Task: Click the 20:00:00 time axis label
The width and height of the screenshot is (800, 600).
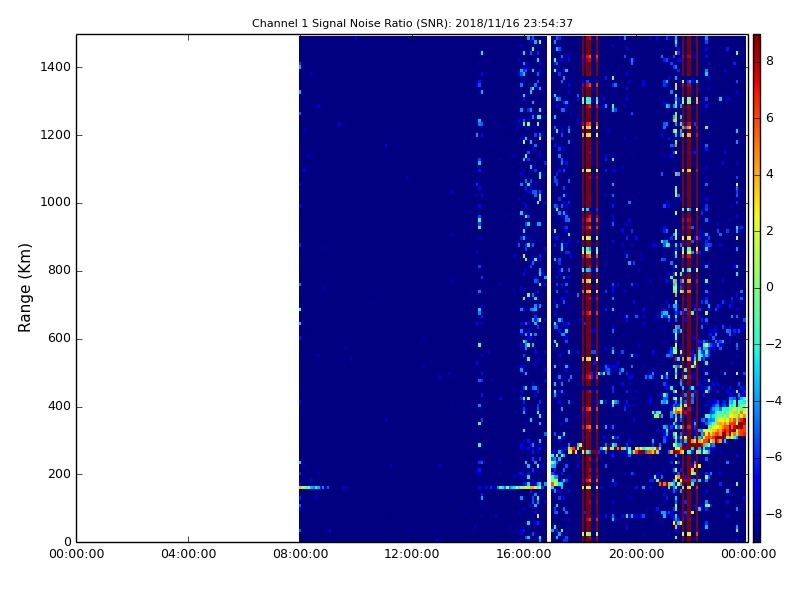Action: point(636,554)
